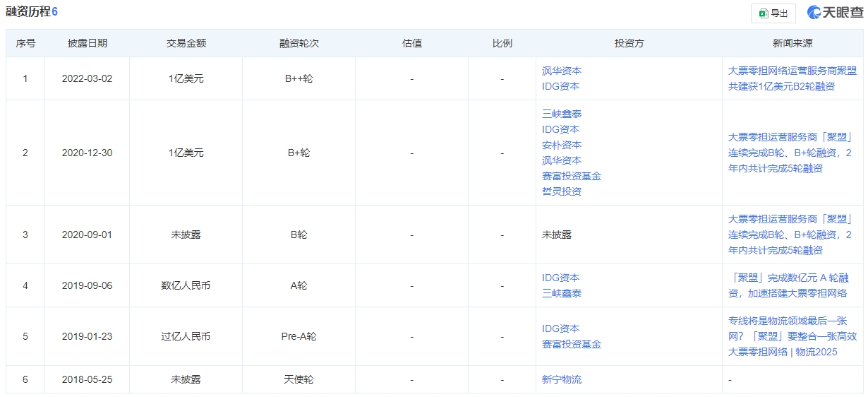Select 1亿美元 amount in 2022-03-02 row
Screen dimensions: 868x397
tap(186, 78)
